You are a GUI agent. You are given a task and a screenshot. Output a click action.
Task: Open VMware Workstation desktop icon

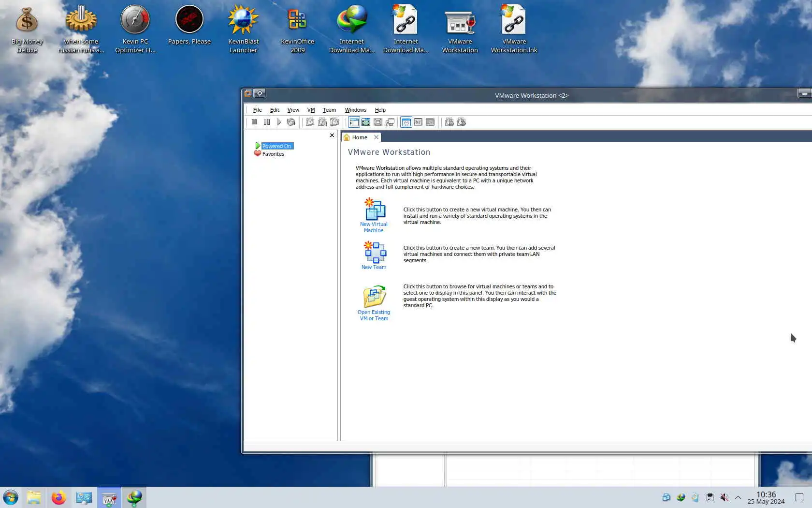tap(460, 30)
